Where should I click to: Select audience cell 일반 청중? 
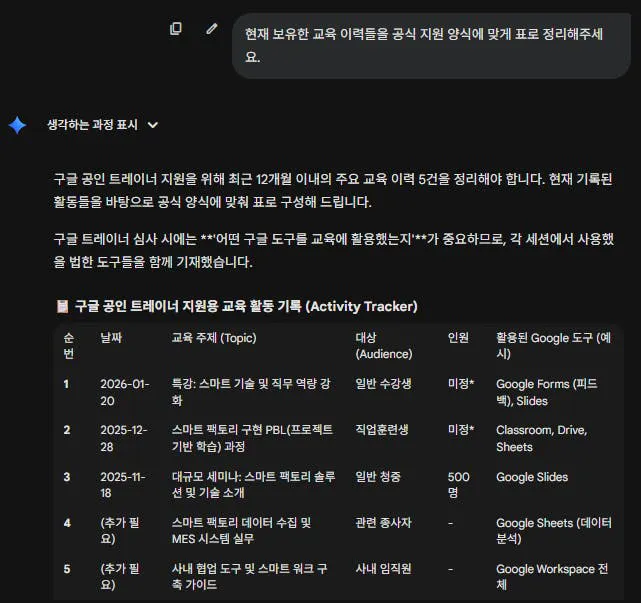[378, 477]
